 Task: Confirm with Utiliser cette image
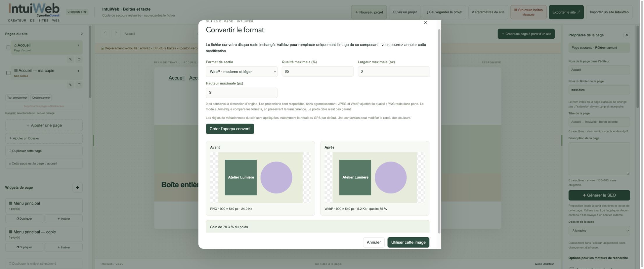[x=408, y=242]
